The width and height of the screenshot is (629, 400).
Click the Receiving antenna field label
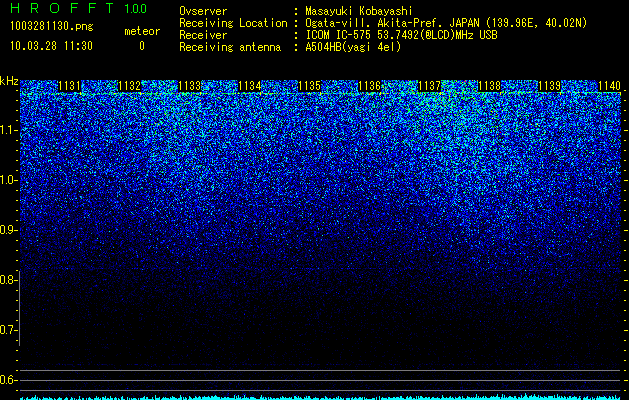click(x=230, y=47)
